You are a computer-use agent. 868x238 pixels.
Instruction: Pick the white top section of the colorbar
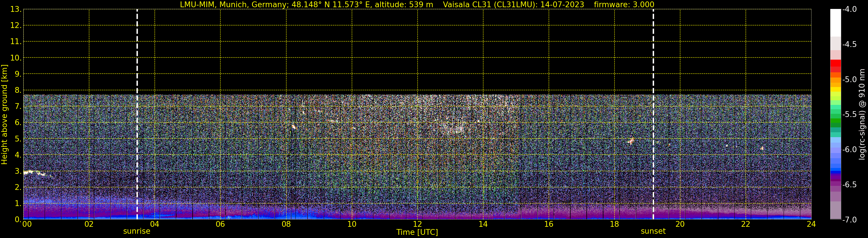point(835,22)
